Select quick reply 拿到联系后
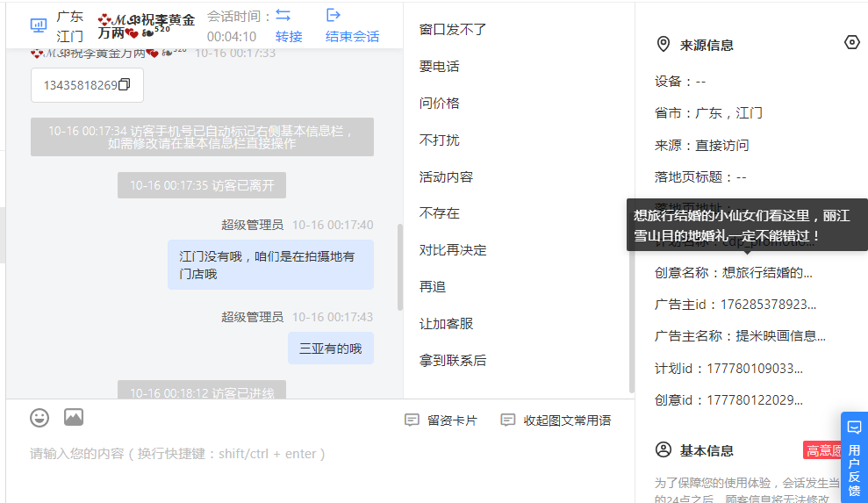This screenshot has width=868, height=503. (x=453, y=361)
